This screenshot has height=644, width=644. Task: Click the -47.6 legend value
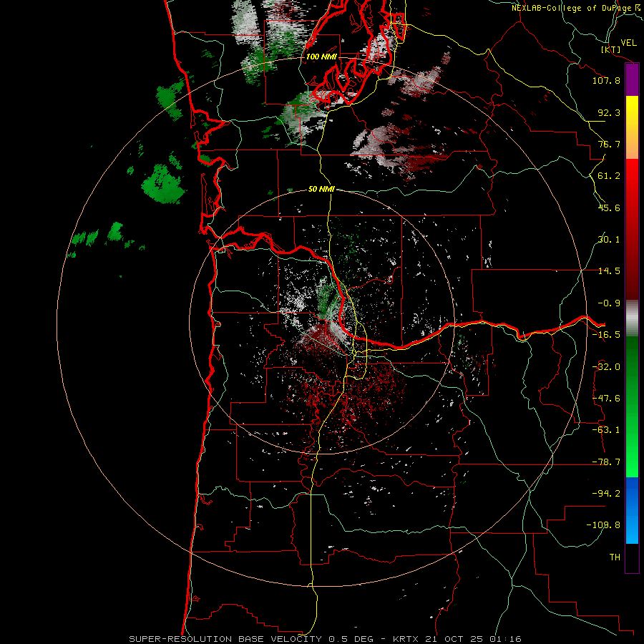coord(606,399)
